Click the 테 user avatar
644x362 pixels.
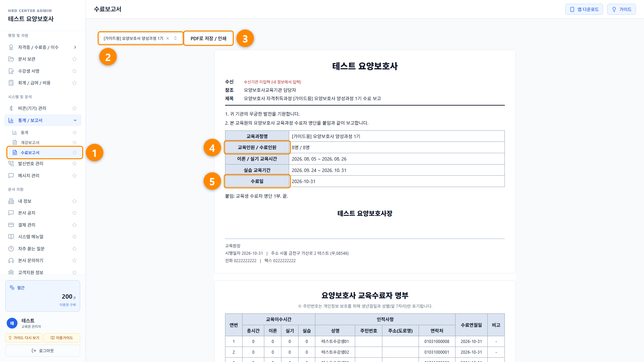pos(12,323)
